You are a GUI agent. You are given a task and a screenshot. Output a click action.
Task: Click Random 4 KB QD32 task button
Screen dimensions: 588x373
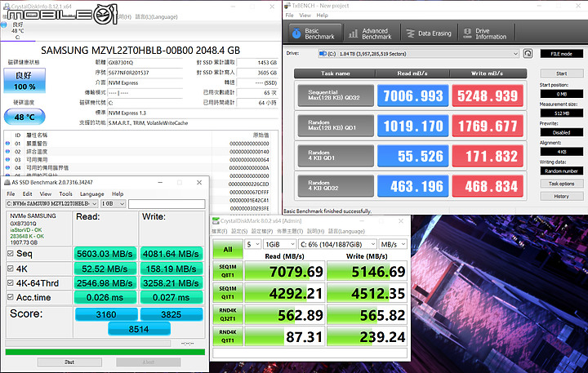click(336, 185)
